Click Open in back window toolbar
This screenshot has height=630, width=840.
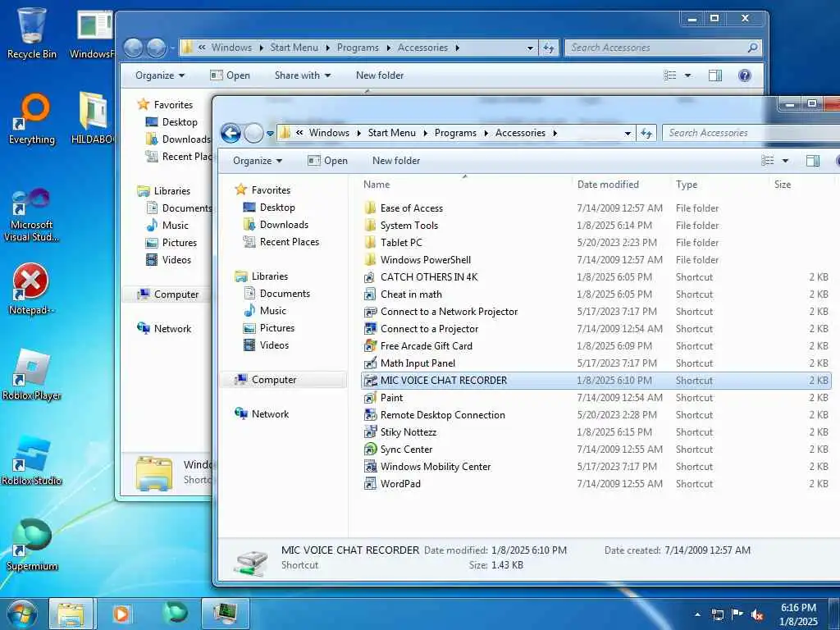tap(231, 75)
